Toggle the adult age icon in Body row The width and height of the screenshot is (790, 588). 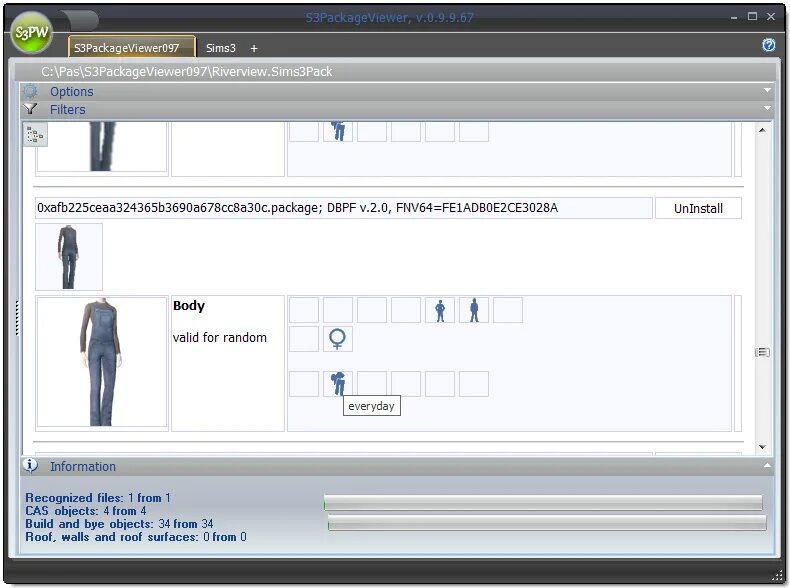coord(474,310)
